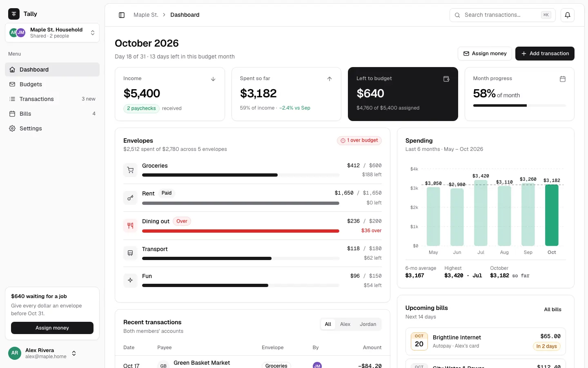Image resolution: width=588 pixels, height=368 pixels.
Task: Open the Bills menu item
Action: [x=52, y=114]
